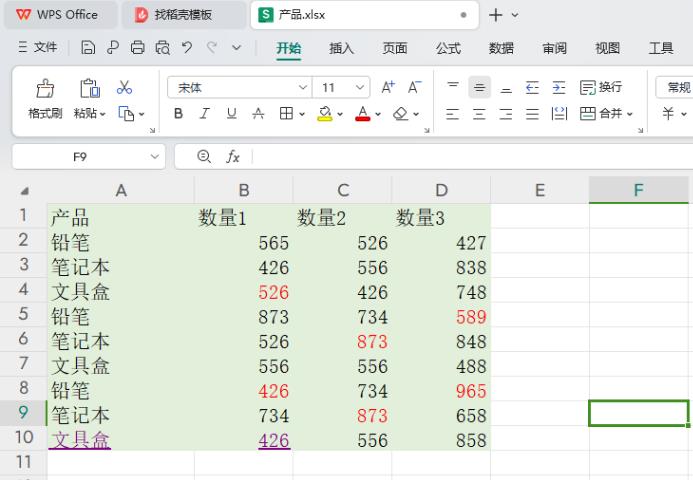Viewport: 693px width, 480px height.
Task: Switch to 视图 ribbon tab
Action: [608, 48]
